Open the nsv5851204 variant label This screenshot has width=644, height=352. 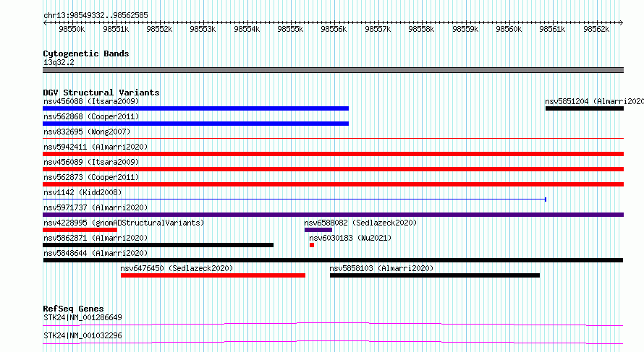tap(594, 101)
